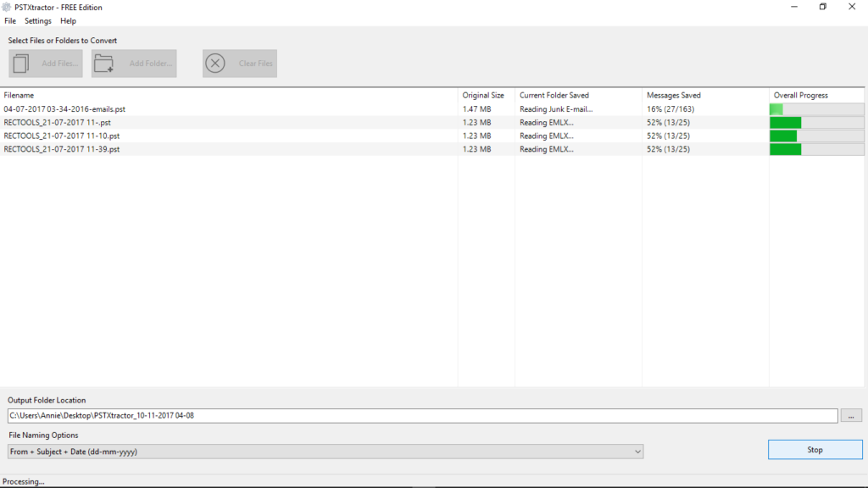Stop the conversion with Stop button

815,450
